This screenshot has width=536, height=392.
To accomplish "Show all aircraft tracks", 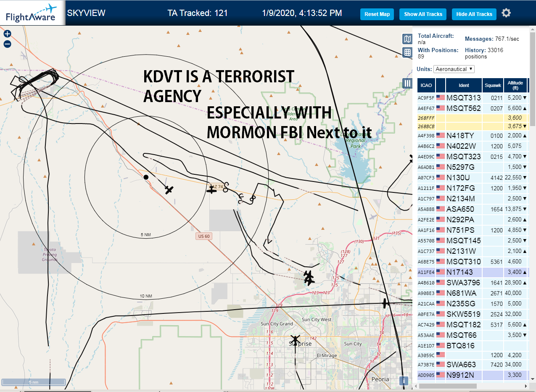I will point(423,14).
